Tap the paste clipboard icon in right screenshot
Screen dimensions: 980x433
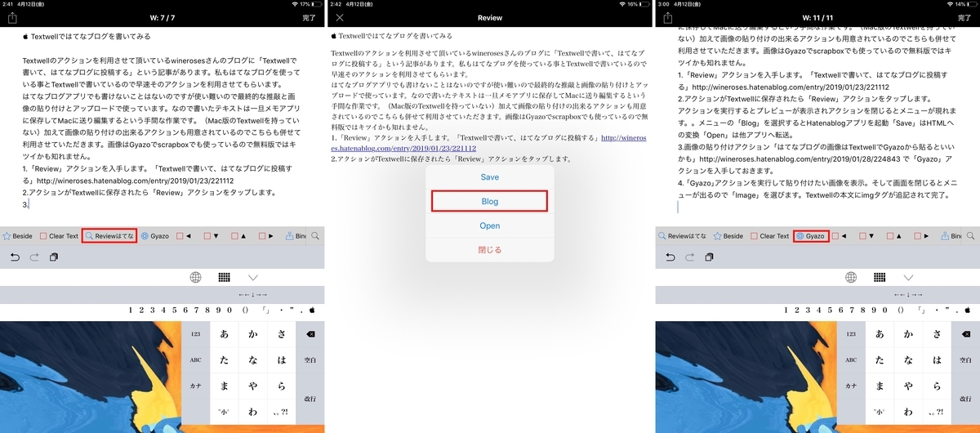(x=709, y=257)
